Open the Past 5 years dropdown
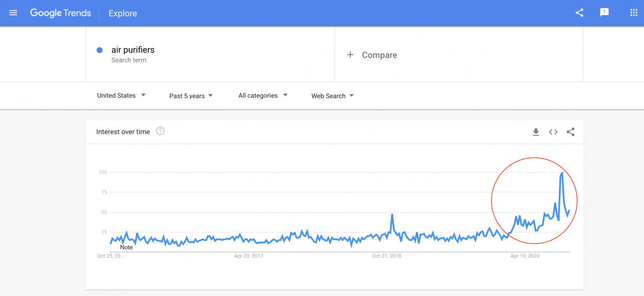 (x=191, y=96)
